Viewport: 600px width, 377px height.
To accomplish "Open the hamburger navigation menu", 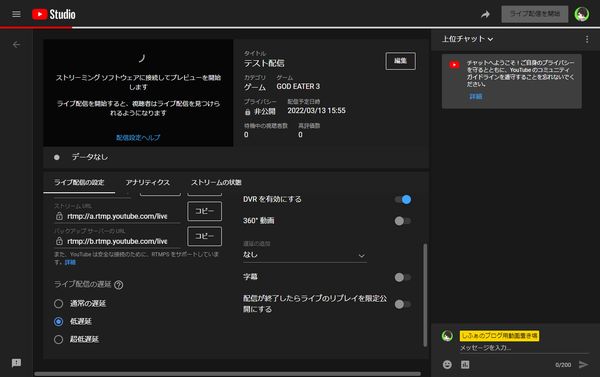I will click(16, 14).
